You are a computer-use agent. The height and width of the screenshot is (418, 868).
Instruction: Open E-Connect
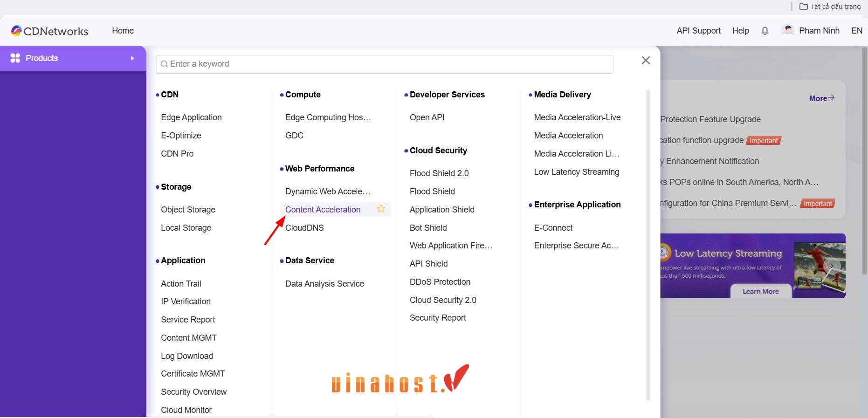pos(553,228)
